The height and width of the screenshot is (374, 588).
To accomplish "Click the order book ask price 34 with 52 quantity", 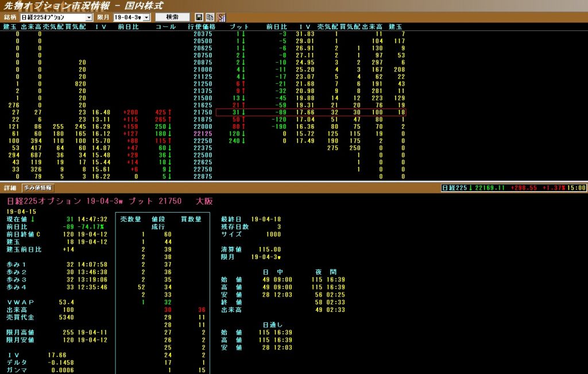I will (168, 287).
